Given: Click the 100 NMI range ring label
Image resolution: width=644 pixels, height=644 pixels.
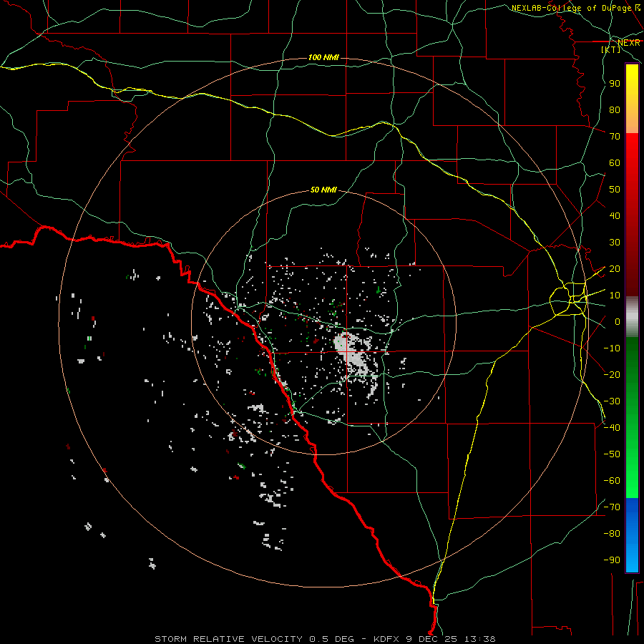Looking at the screenshot, I should tap(323, 57).
